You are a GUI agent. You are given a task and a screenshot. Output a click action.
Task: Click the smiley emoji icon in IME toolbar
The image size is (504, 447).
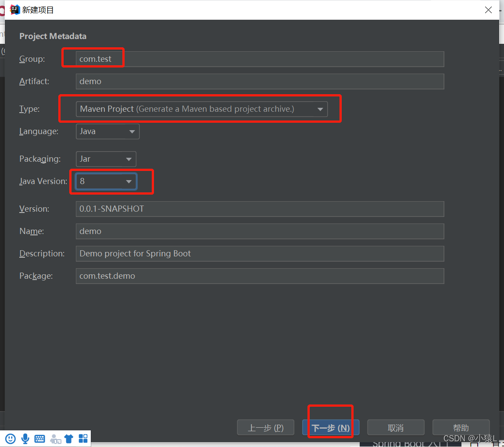click(x=10, y=439)
